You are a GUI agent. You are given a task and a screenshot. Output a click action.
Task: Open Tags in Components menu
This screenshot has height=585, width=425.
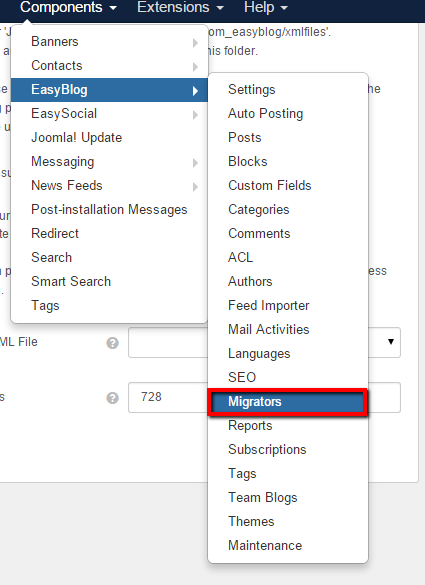click(x=109, y=306)
